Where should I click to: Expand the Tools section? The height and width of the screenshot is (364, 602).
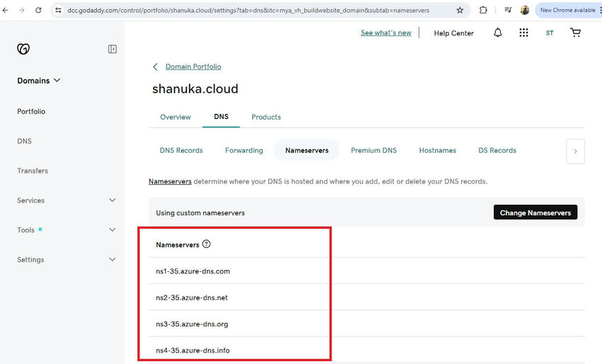tap(112, 229)
